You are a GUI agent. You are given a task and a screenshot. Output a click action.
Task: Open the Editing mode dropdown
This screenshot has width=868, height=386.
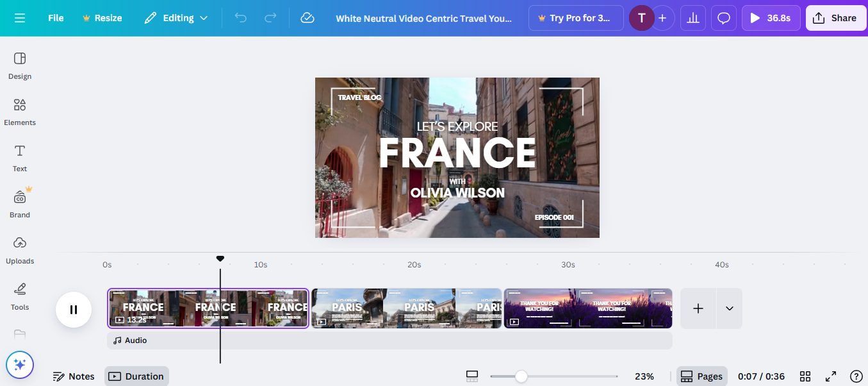[x=176, y=18]
